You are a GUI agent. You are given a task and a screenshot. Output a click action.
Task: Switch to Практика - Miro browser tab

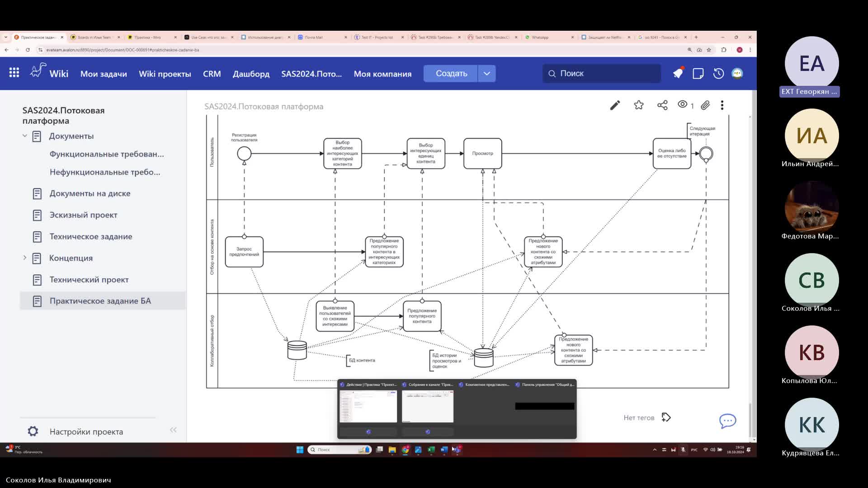[151, 37]
